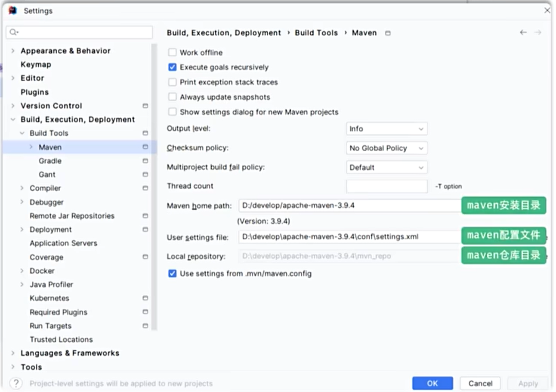This screenshot has width=556, height=392.
Task: Enable the Work offline checkbox
Action: pyautogui.click(x=173, y=52)
